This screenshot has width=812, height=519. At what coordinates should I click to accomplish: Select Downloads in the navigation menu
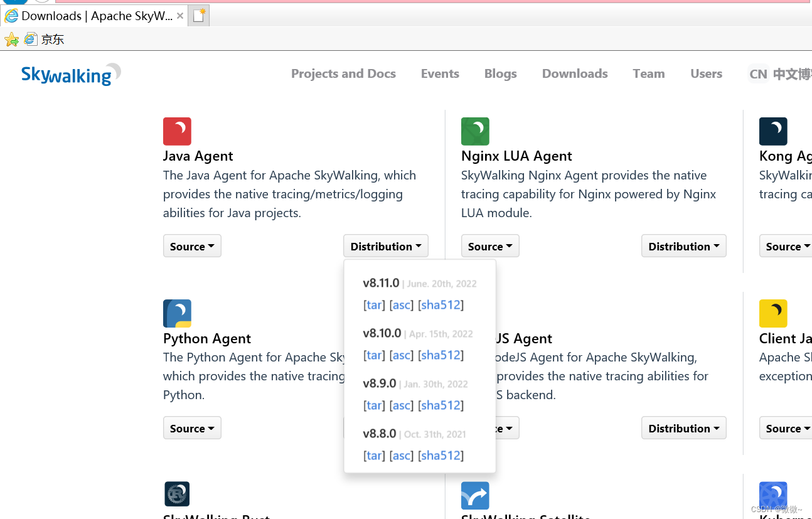(574, 73)
